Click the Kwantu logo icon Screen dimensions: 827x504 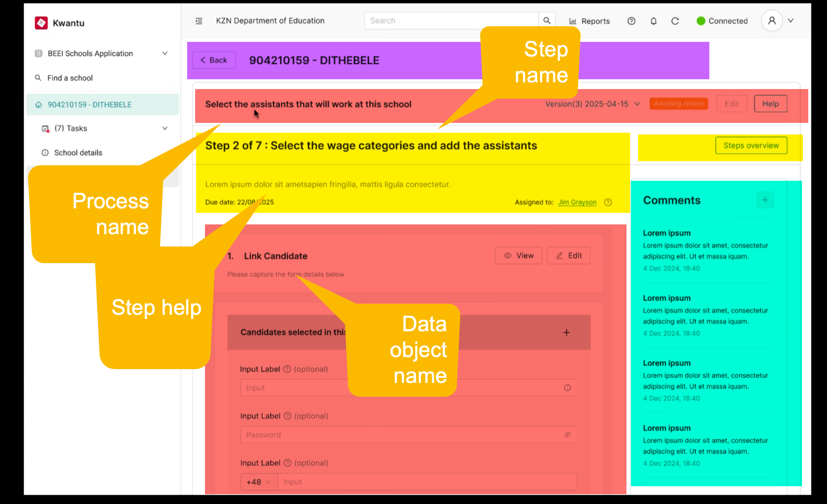click(41, 23)
